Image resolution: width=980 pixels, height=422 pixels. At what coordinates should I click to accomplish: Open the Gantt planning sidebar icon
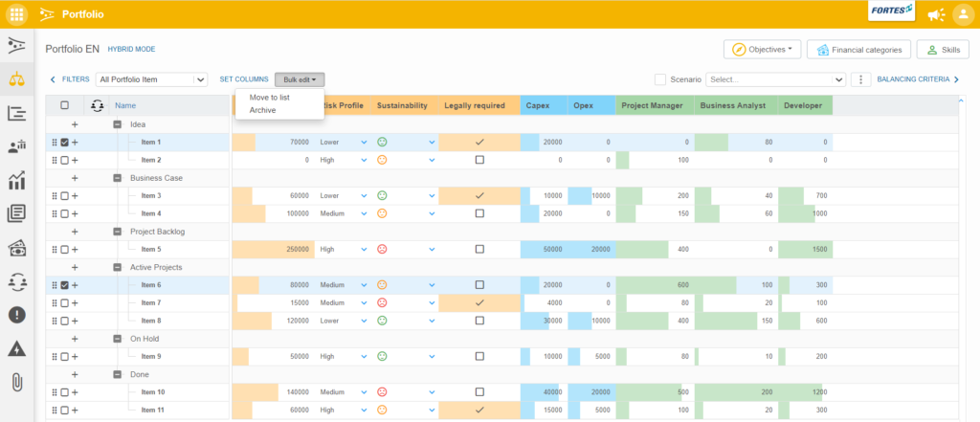coord(17,113)
